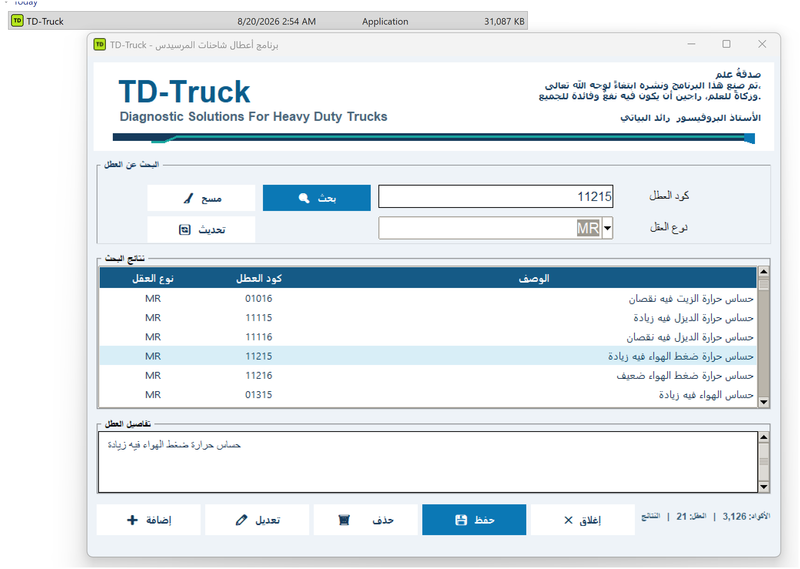800x569 pixels.
Task: Click results list scrollbar up arrow
Action: (763, 272)
